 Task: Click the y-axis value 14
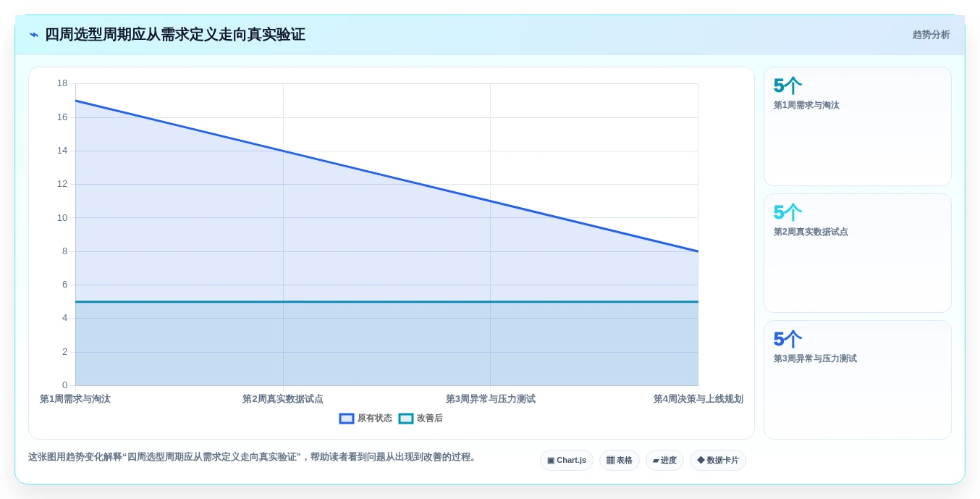coord(62,151)
